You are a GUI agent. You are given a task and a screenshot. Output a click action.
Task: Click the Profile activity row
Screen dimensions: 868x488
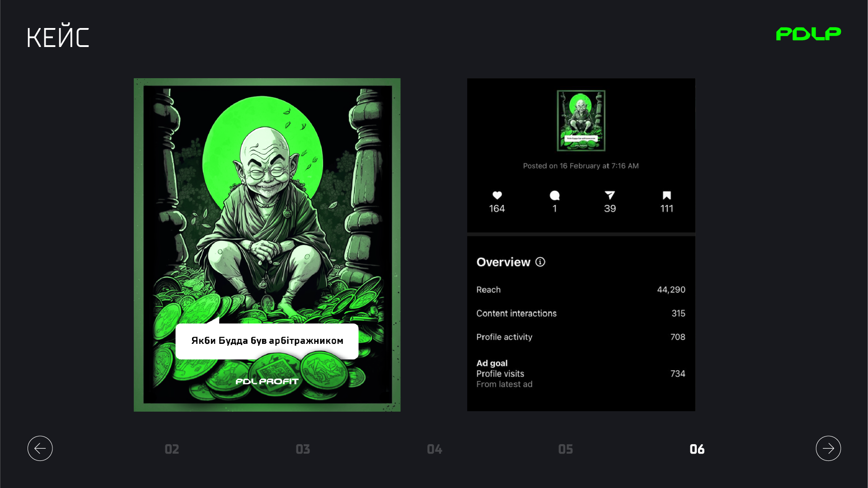[581, 337]
